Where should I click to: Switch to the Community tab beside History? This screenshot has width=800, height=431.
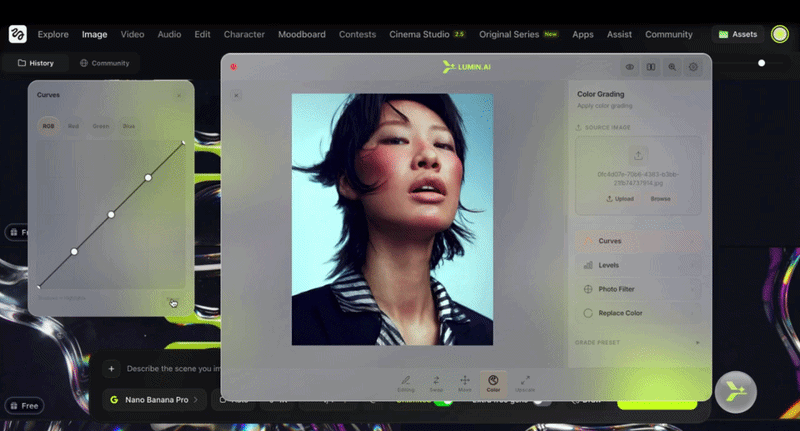105,63
